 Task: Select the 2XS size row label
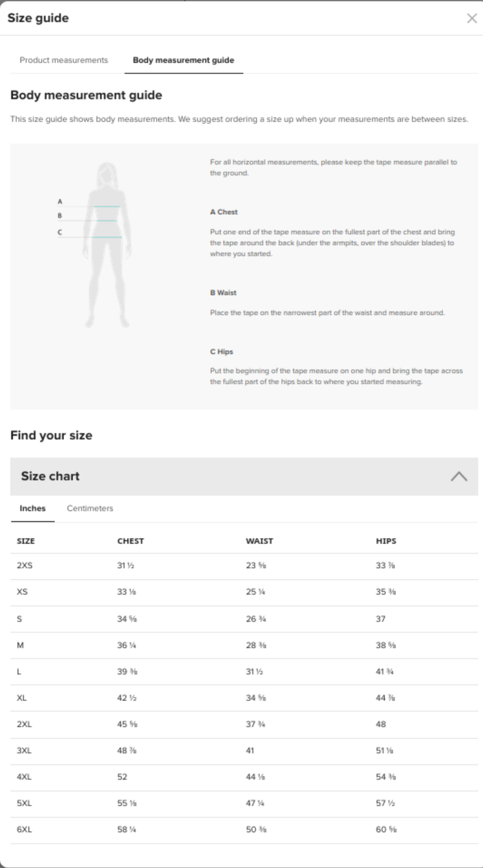(24, 567)
